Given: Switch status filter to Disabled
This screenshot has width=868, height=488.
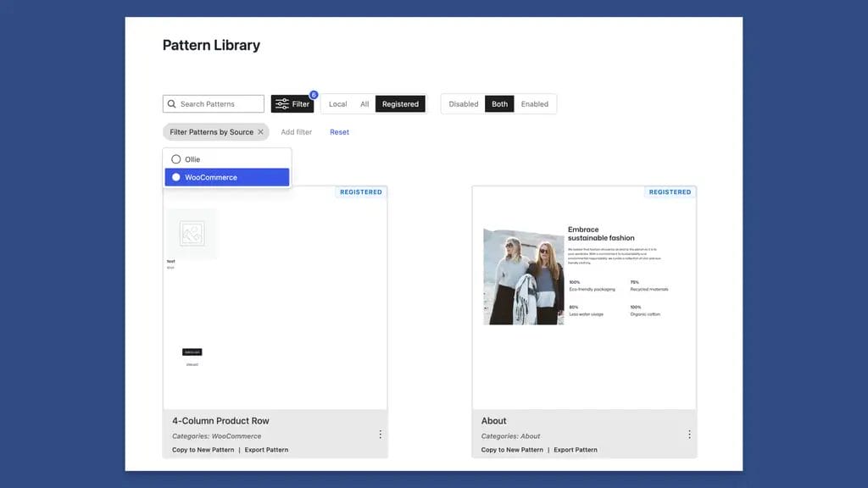Looking at the screenshot, I should coord(463,103).
